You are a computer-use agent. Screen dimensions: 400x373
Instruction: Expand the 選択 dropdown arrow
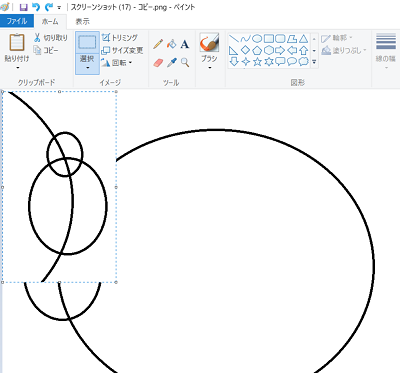pyautogui.click(x=87, y=68)
